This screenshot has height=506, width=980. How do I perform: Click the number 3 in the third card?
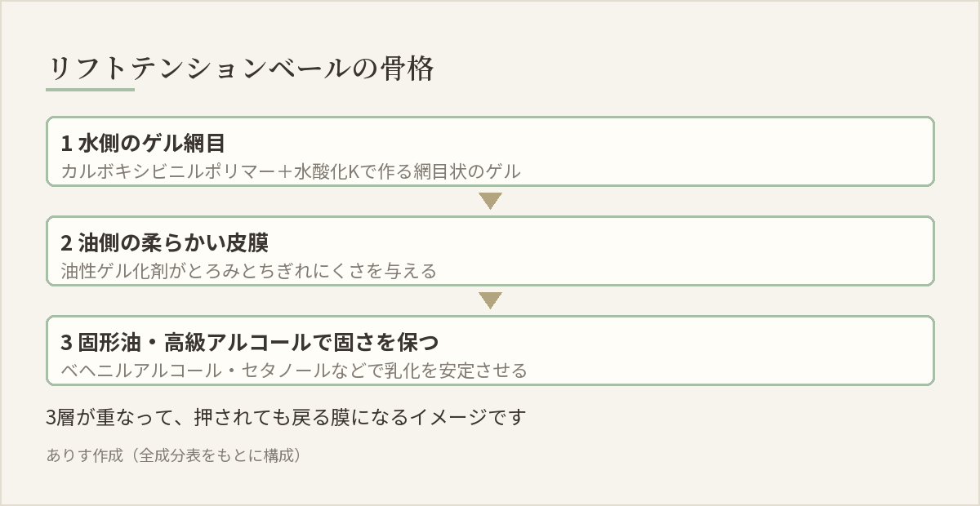click(66, 343)
